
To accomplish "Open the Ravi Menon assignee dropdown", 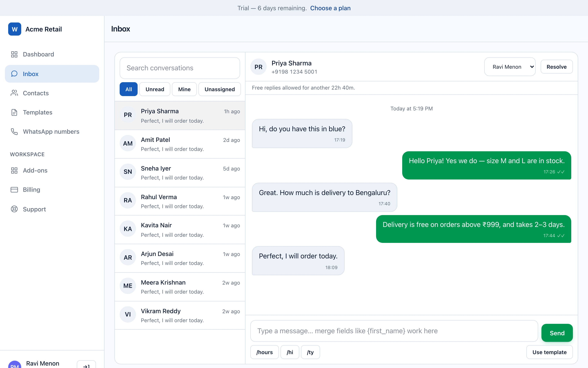I will (510, 67).
